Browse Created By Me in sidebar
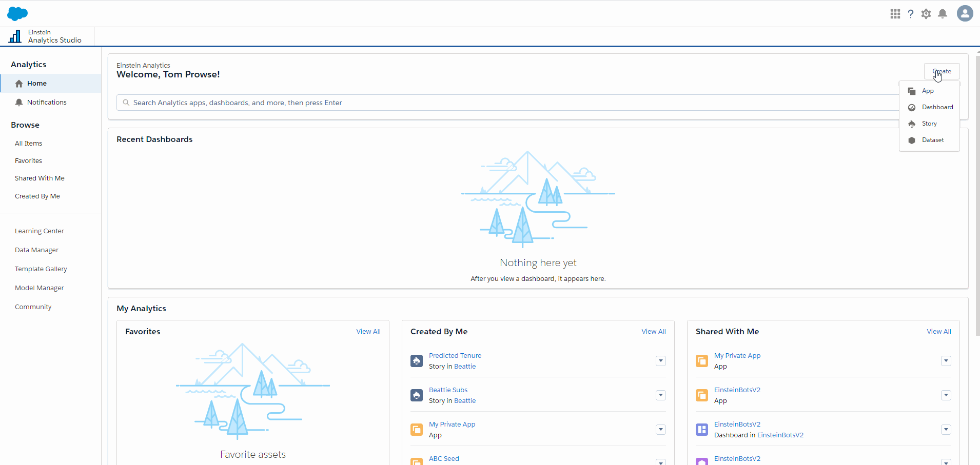The image size is (980, 465). (37, 196)
